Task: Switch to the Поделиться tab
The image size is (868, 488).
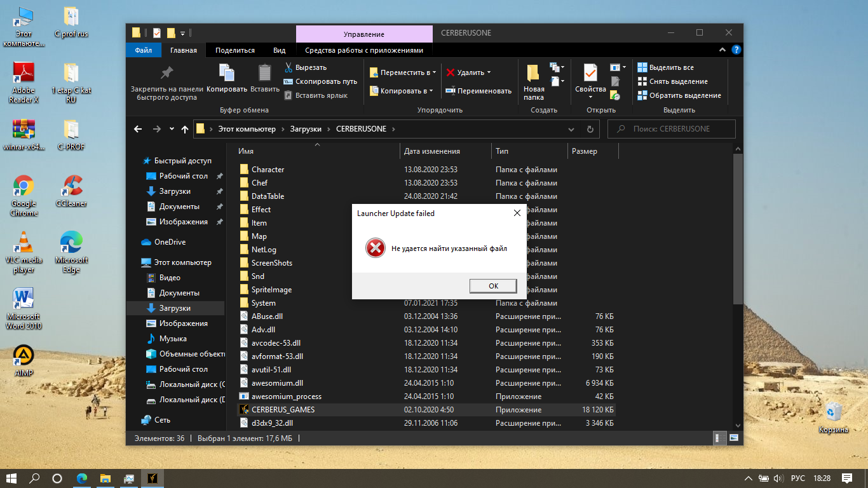Action: point(235,50)
